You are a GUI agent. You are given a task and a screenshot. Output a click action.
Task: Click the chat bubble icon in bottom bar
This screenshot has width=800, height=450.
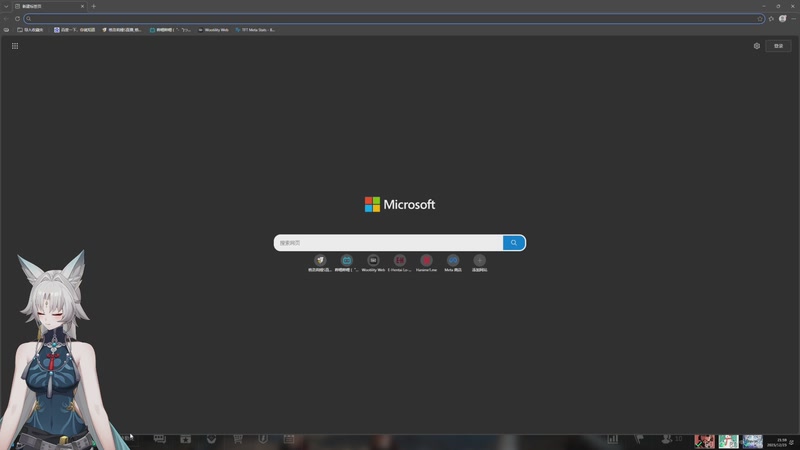[x=160, y=439]
